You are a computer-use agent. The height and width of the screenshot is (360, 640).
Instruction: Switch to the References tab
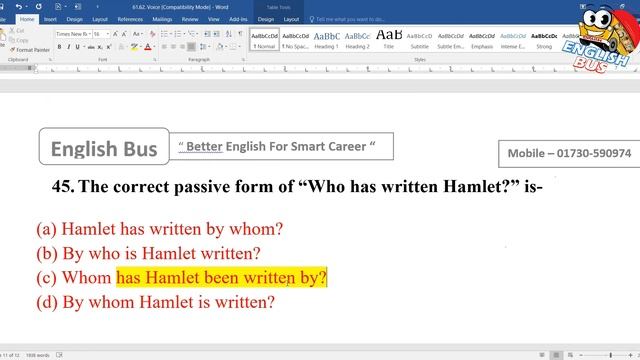tap(130, 19)
